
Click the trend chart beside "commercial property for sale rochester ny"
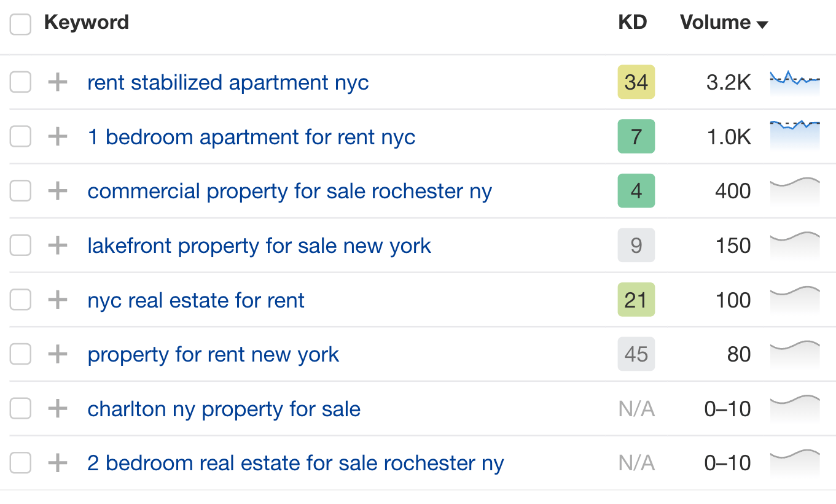pos(795,191)
